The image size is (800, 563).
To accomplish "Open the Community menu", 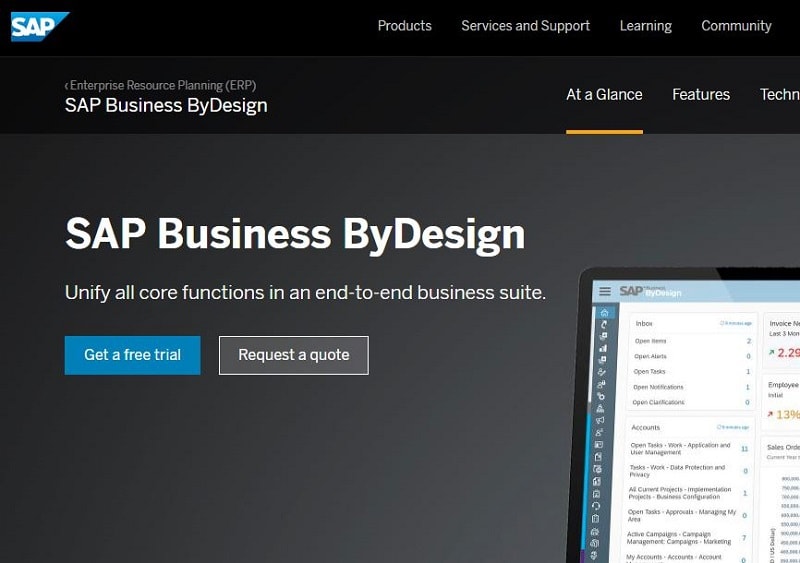I will pyautogui.click(x=736, y=26).
